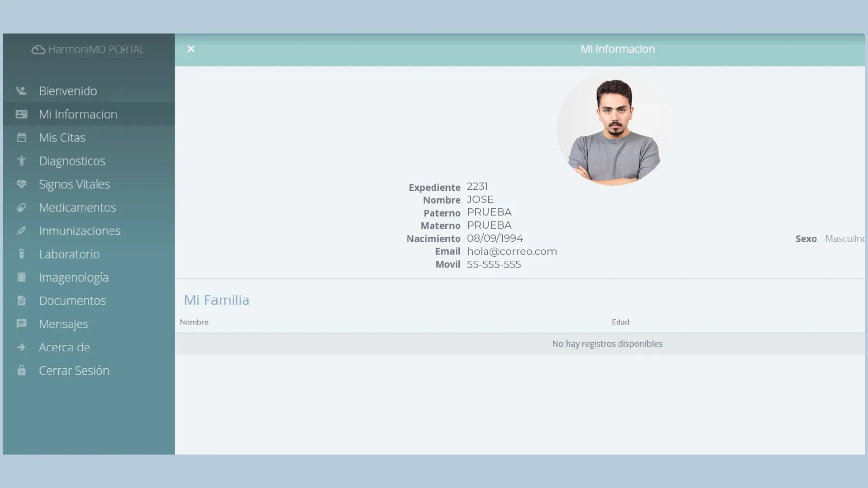Image resolution: width=868 pixels, height=488 pixels.
Task: Click the birth date 08/09/1994
Action: coord(495,238)
